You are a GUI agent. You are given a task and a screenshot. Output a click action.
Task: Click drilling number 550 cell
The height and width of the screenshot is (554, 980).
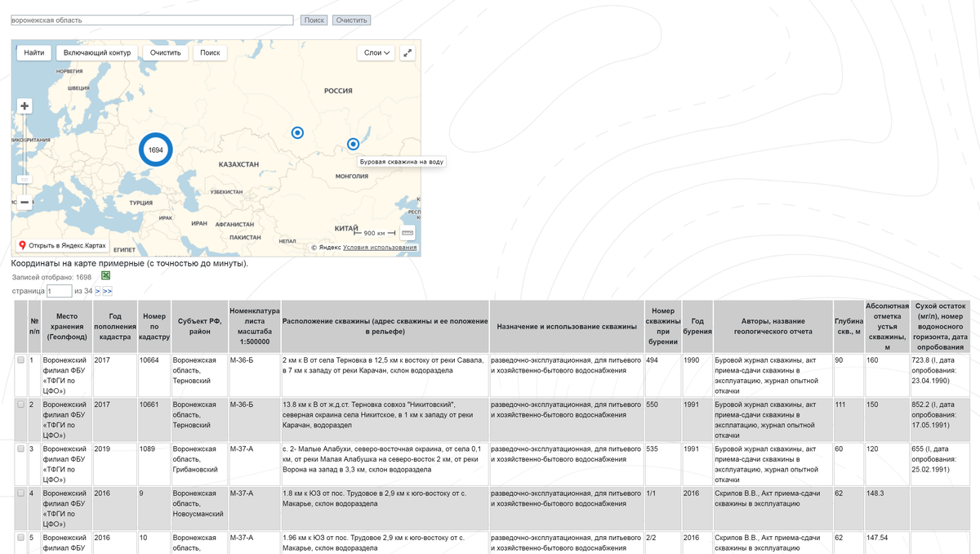click(662, 420)
